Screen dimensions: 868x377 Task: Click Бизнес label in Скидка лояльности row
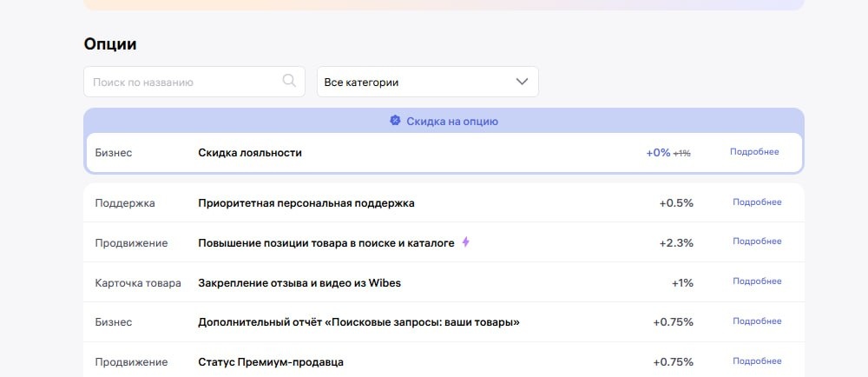(114, 153)
